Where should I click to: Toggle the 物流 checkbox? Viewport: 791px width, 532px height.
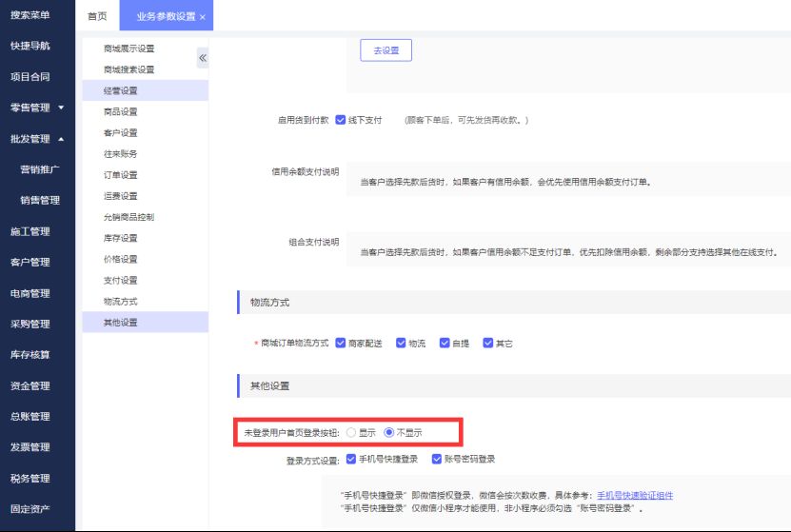coord(401,343)
